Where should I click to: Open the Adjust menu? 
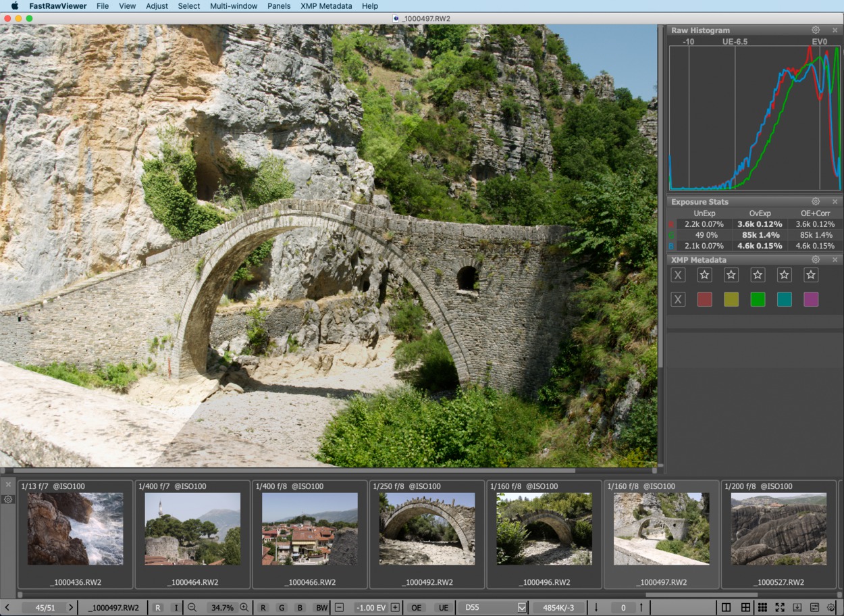(x=157, y=6)
